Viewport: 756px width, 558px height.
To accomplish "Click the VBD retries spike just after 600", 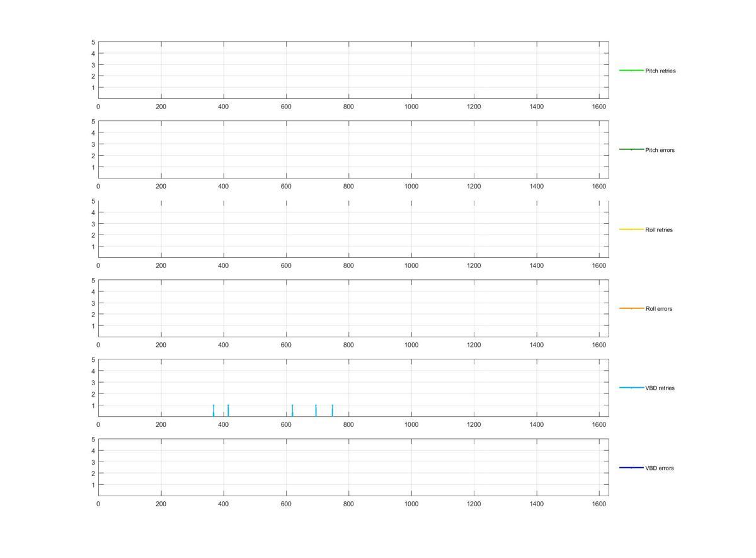I will pyautogui.click(x=292, y=410).
